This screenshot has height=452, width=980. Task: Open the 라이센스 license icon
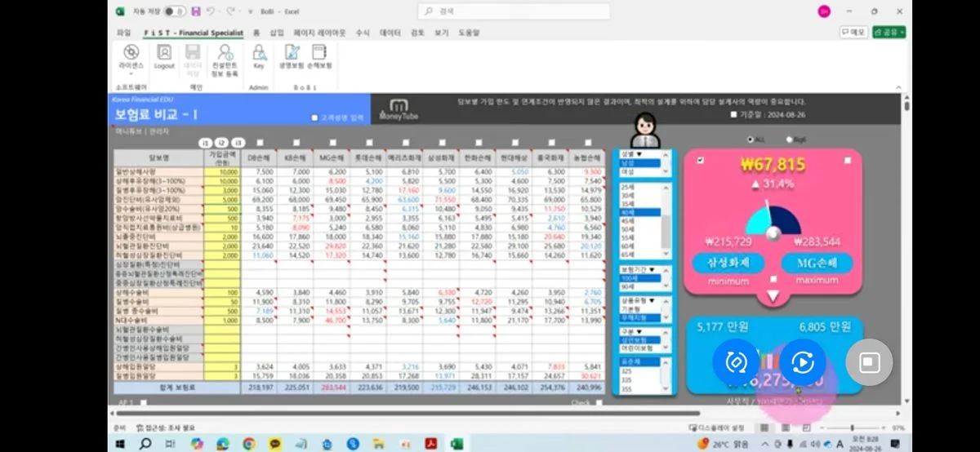click(131, 55)
